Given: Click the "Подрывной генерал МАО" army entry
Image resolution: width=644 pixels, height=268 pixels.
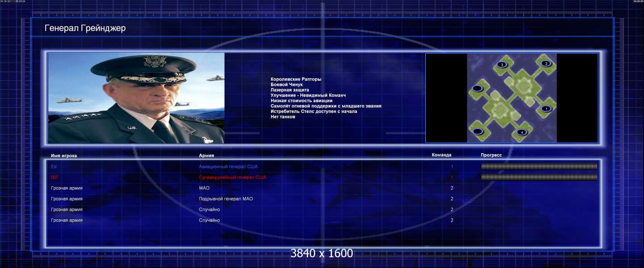Looking at the screenshot, I should coord(225,199).
